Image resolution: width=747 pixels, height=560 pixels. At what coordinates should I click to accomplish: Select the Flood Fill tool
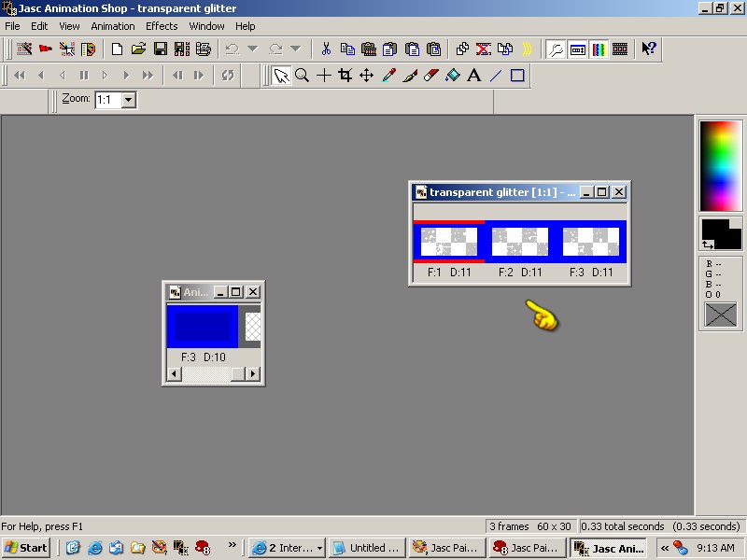[x=453, y=76]
